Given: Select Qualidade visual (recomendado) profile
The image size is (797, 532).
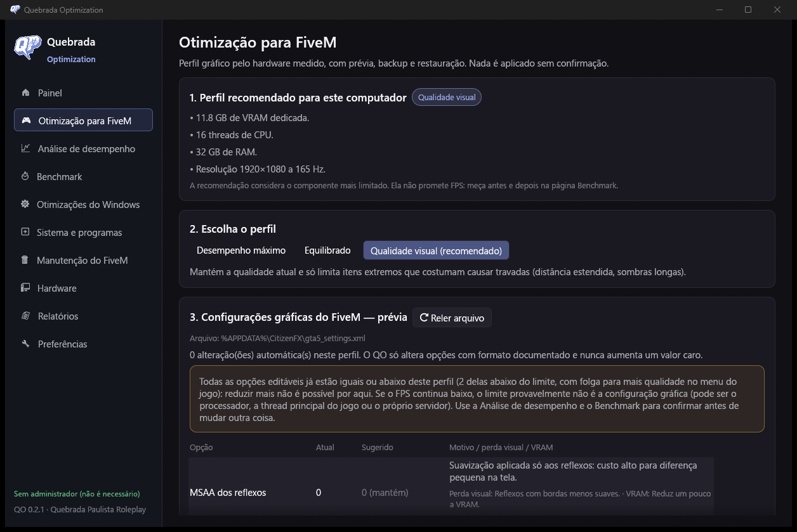Looking at the screenshot, I should click(436, 250).
